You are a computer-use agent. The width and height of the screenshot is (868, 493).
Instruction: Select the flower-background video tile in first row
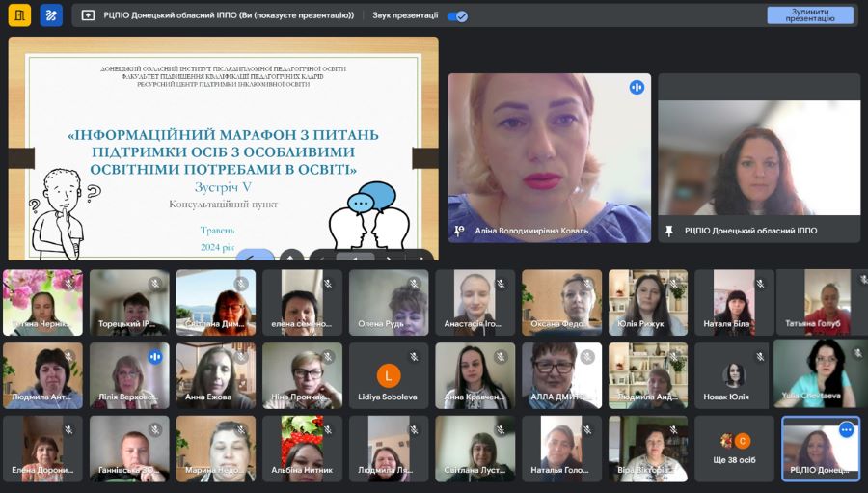pos(42,302)
